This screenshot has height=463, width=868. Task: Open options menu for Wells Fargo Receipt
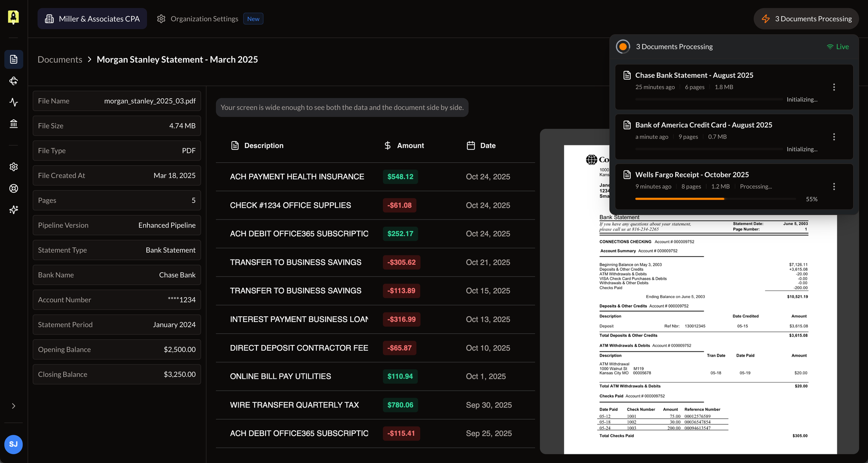(834, 187)
